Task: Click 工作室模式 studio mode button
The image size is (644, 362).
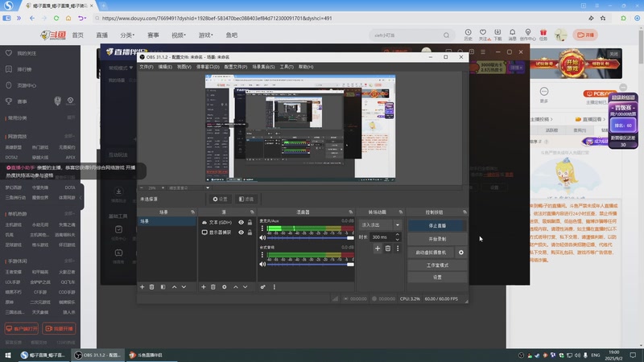Action: tap(437, 265)
